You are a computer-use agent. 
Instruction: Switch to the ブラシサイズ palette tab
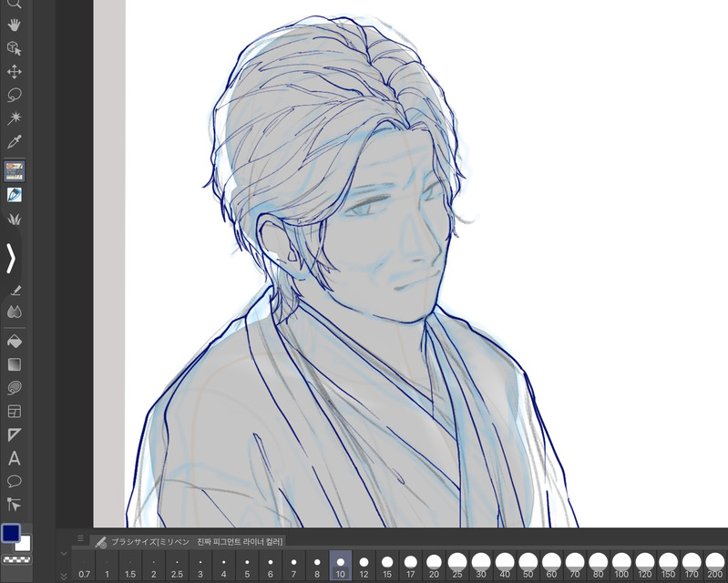[188, 542]
